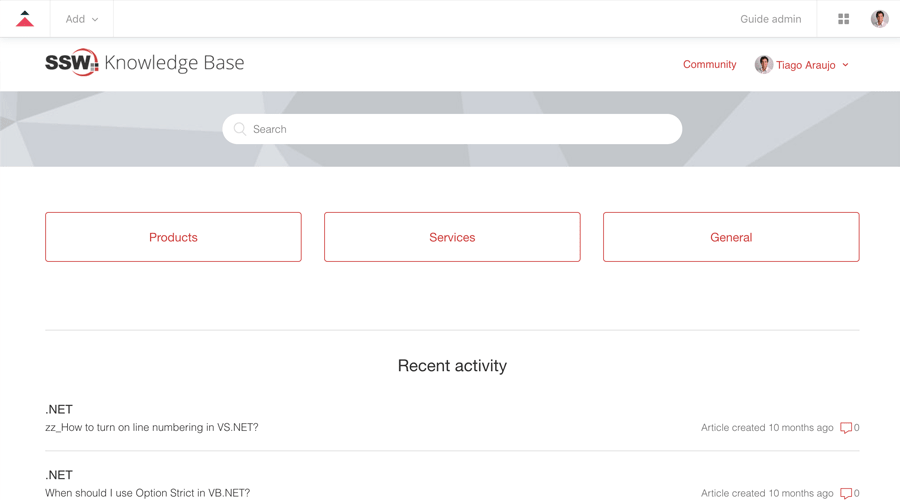The width and height of the screenshot is (900, 500).
Task: Click the magnifying glass search icon
Action: [240, 129]
